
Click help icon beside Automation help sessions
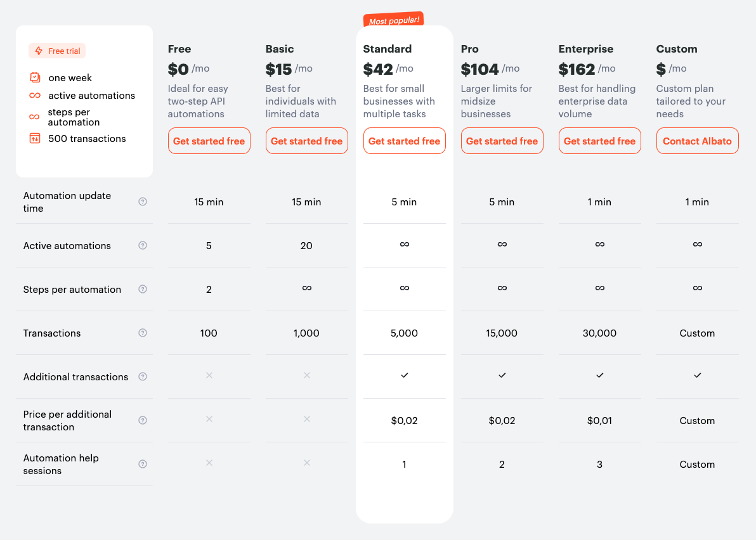(143, 464)
